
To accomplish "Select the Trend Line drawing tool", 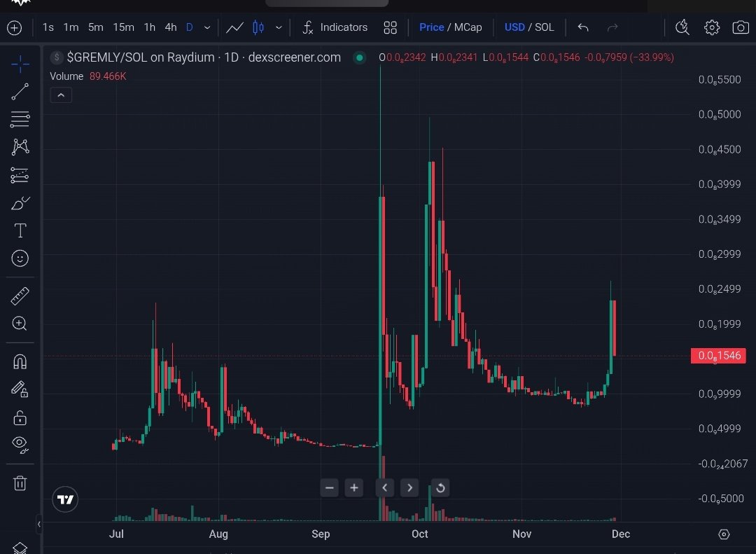I will pos(20,91).
